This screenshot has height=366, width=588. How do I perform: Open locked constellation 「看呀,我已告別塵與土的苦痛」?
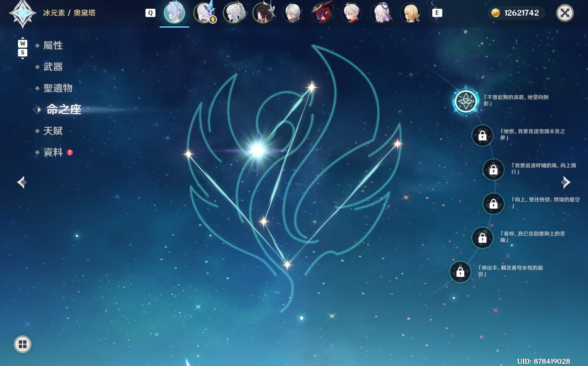(x=482, y=238)
